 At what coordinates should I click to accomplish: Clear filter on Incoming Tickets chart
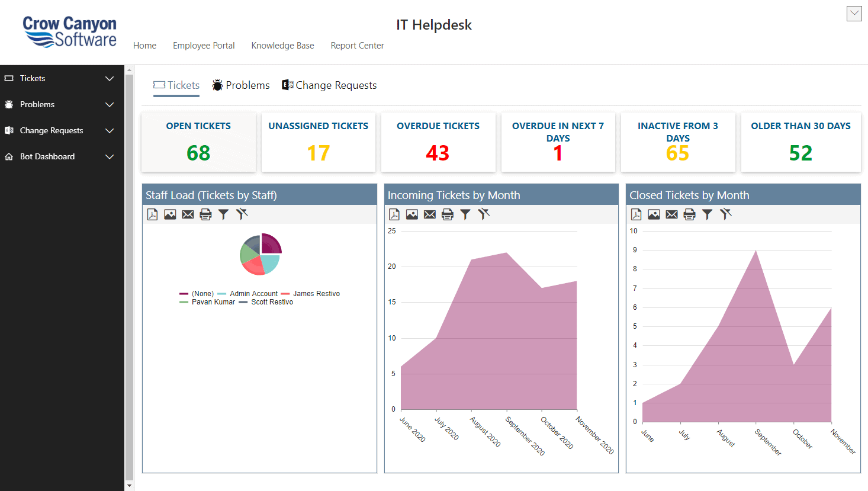coord(484,214)
